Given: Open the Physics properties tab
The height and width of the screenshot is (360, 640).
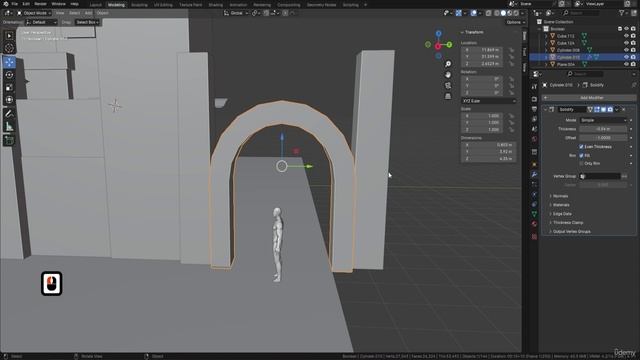Looking at the screenshot, I should (534, 194).
